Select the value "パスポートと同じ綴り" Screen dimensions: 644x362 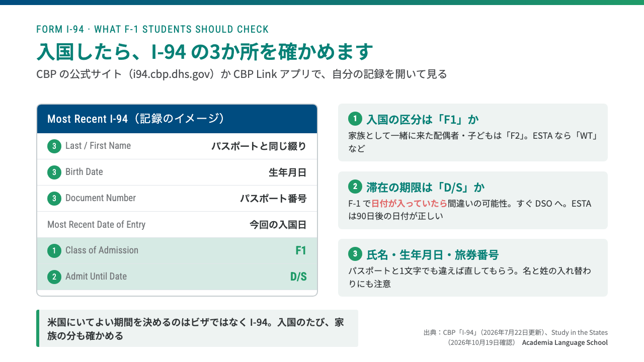pos(259,146)
